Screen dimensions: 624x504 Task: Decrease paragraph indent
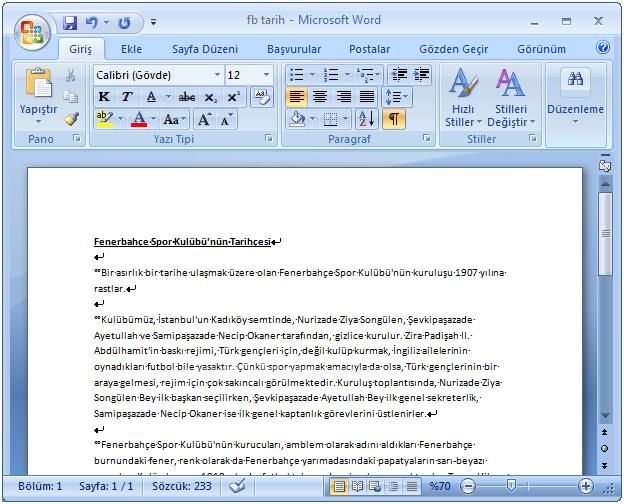pyautogui.click(x=399, y=74)
